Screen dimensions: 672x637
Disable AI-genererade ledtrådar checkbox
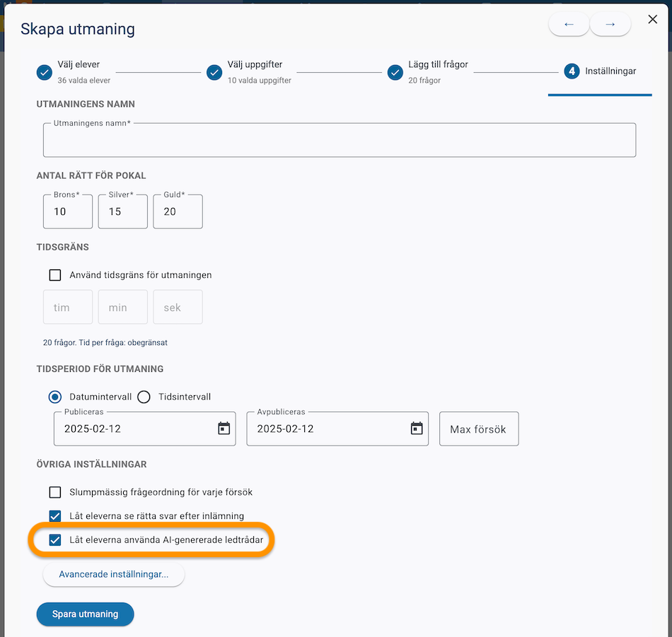pos(55,539)
